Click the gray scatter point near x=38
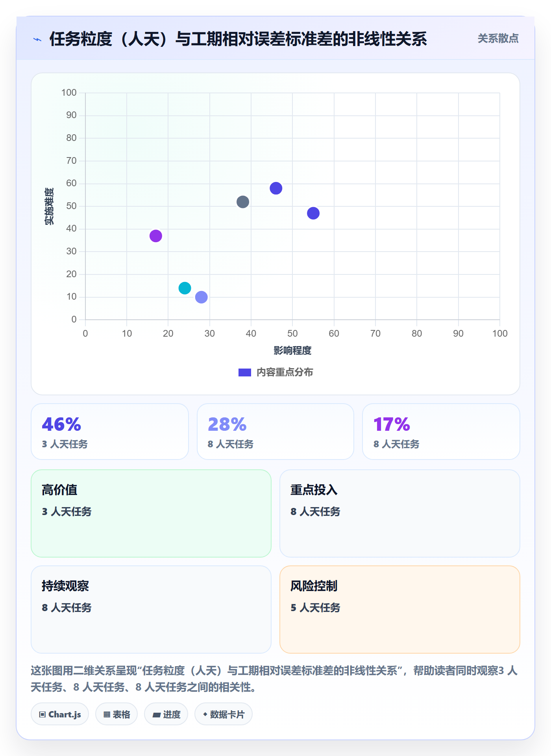Image resolution: width=551 pixels, height=756 pixels. 243,202
